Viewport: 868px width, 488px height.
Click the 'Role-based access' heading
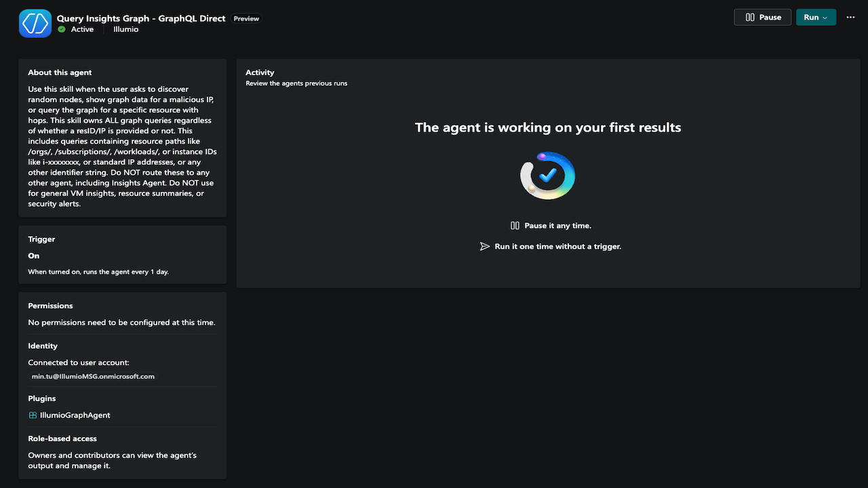62,439
